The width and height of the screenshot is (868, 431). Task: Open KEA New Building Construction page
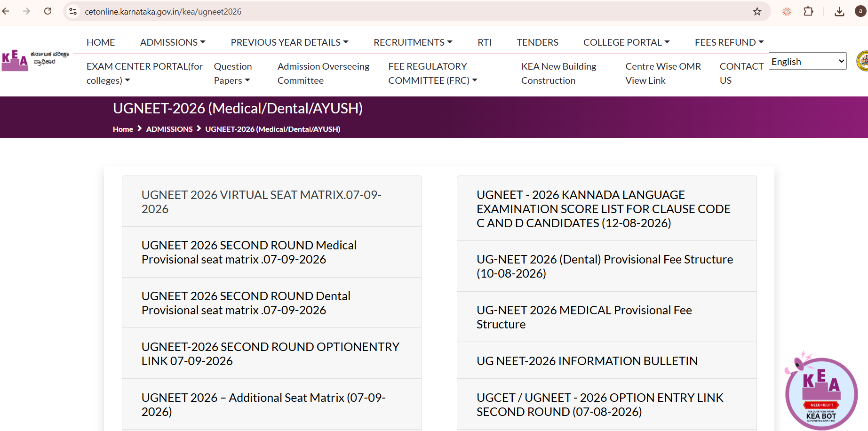[558, 73]
